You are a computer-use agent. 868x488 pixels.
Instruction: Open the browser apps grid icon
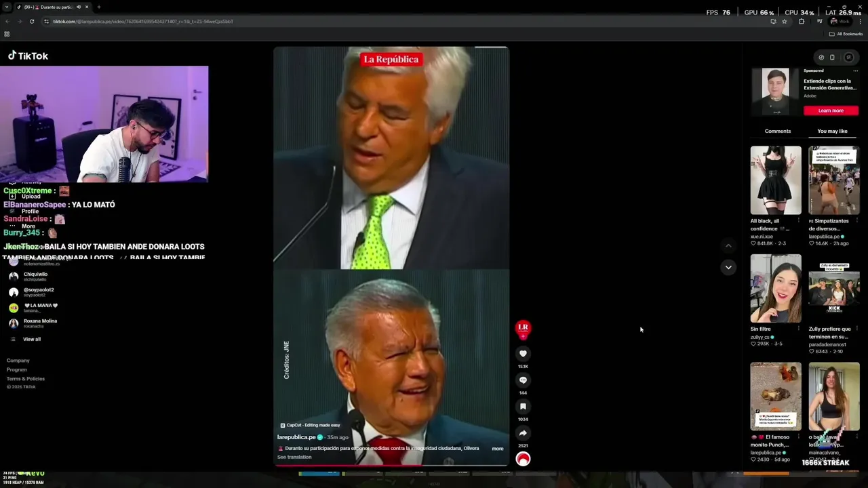(7, 34)
